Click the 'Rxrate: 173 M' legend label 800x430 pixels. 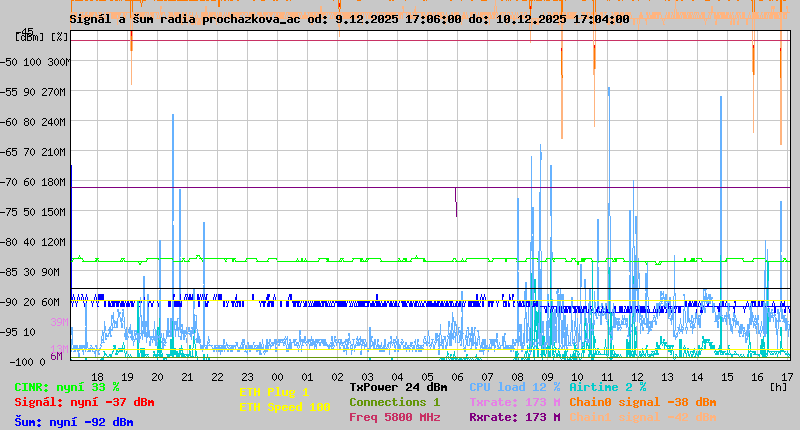tap(515, 417)
